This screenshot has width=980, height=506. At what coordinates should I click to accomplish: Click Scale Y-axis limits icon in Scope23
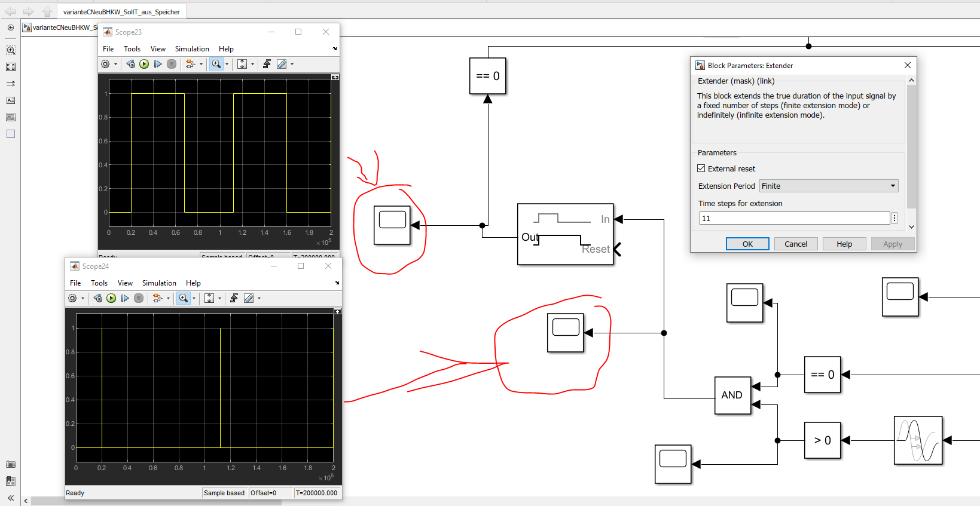click(242, 64)
